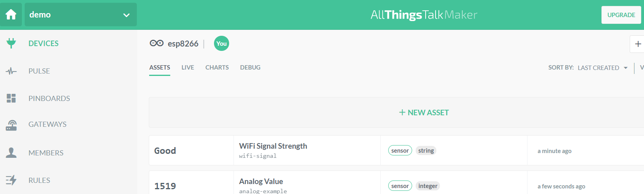Image resolution: width=644 pixels, height=194 pixels.
Task: Click the Rules lightning icon
Action: click(x=11, y=180)
